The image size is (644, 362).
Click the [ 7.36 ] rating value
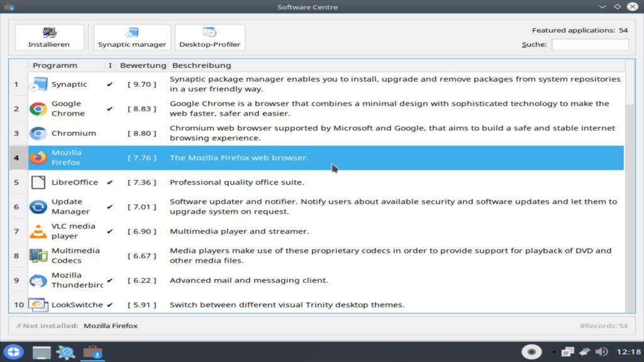tap(142, 182)
